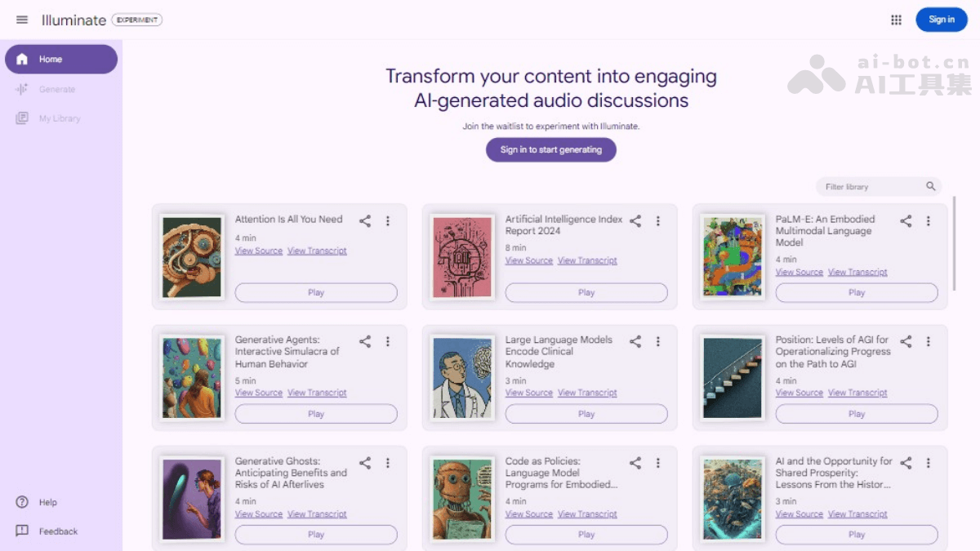Image resolution: width=980 pixels, height=551 pixels.
Task: Open Feedback from the sidebar
Action: (x=58, y=531)
